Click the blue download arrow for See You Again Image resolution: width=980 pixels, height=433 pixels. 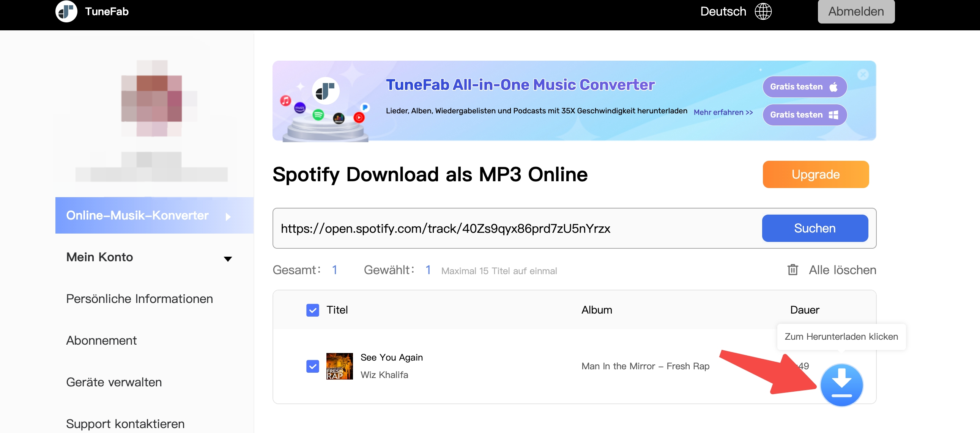point(841,385)
